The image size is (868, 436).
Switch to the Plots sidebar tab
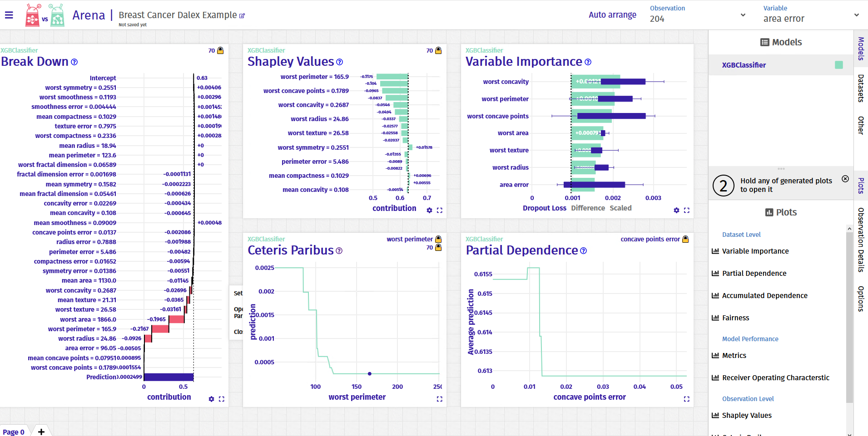[x=861, y=186]
